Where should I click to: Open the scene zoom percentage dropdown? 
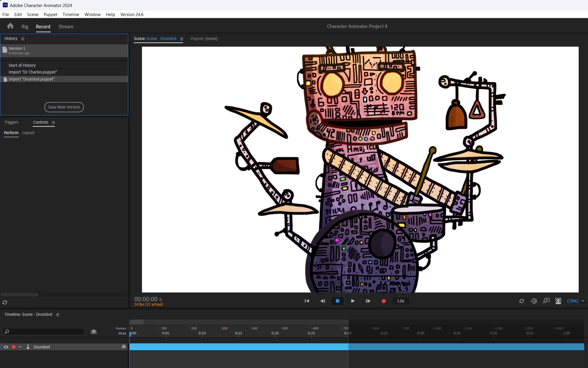[583, 301]
